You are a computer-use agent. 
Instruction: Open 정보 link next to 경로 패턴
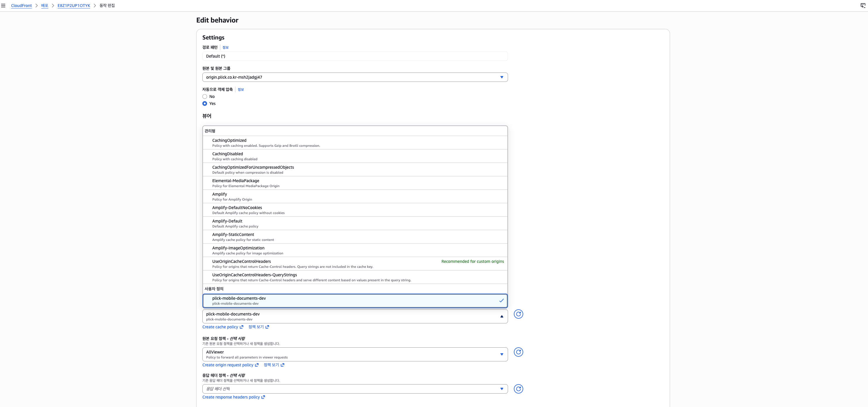225,47
